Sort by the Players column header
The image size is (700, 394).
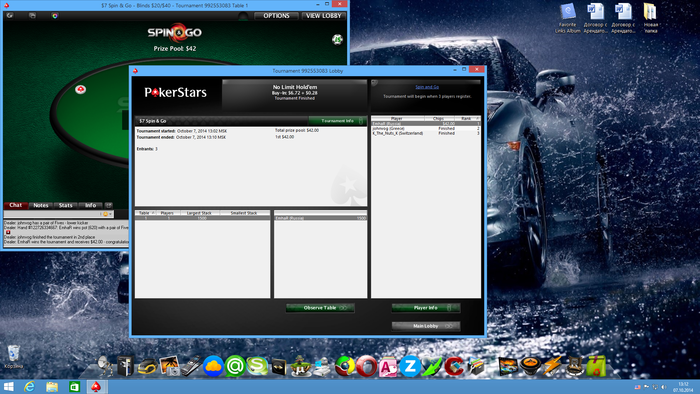pyautogui.click(x=167, y=213)
